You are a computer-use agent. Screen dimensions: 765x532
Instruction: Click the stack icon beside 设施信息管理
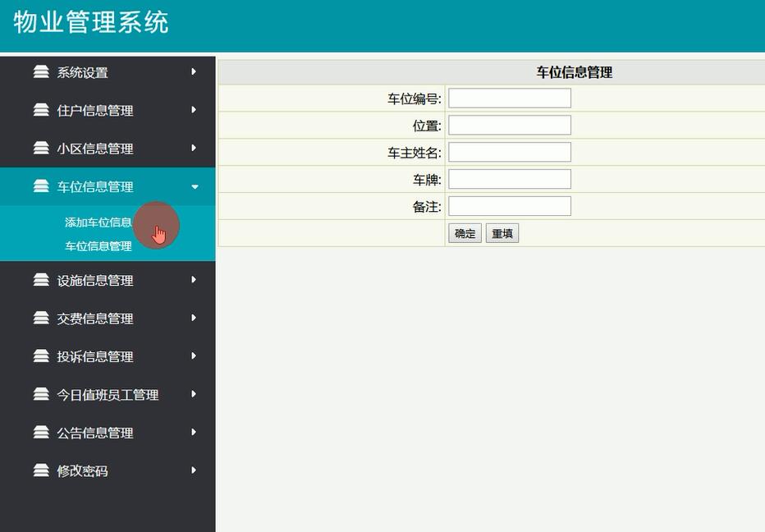[x=41, y=280]
